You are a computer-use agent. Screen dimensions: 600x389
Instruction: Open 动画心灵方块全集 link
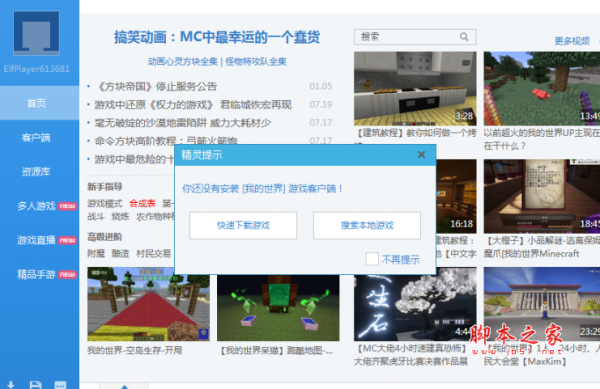183,62
